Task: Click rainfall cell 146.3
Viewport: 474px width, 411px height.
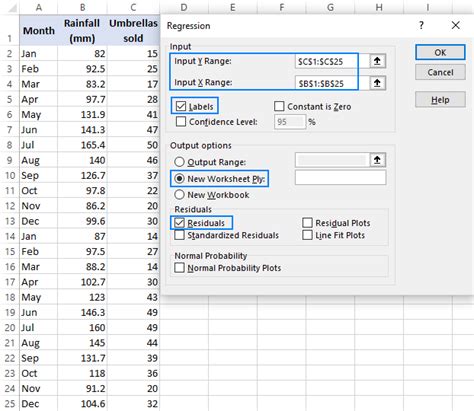Action: tap(82, 312)
